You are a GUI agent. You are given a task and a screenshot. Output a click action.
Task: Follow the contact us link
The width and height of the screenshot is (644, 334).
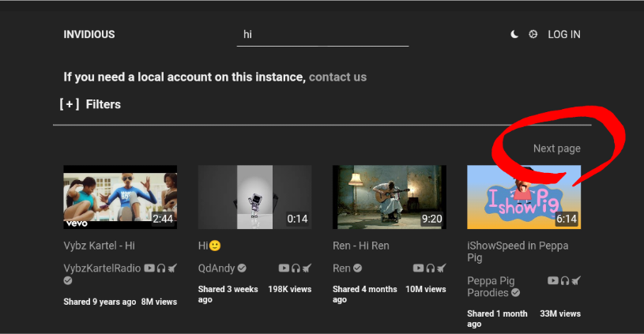coord(337,77)
